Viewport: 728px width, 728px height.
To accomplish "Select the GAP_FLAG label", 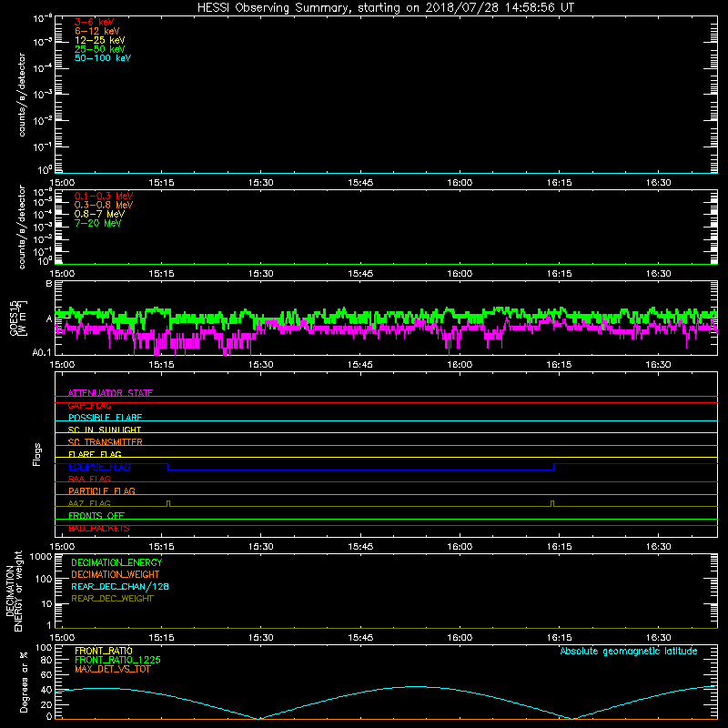I will click(x=89, y=405).
